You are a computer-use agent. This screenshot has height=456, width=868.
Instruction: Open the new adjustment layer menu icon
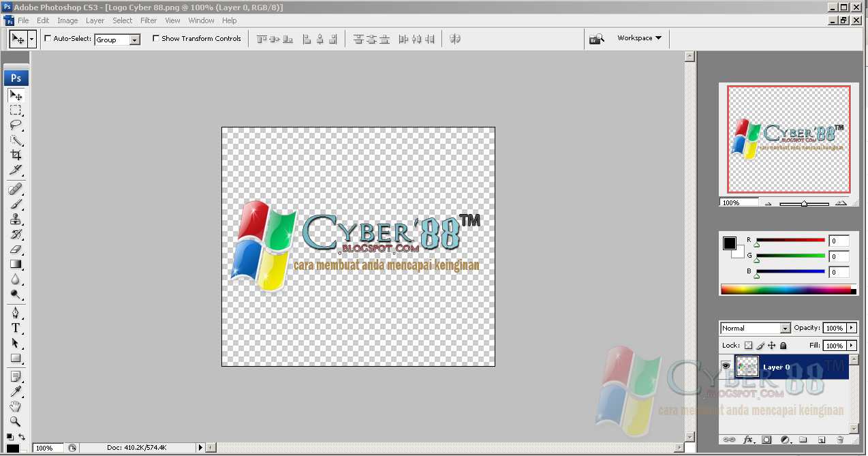click(x=785, y=440)
